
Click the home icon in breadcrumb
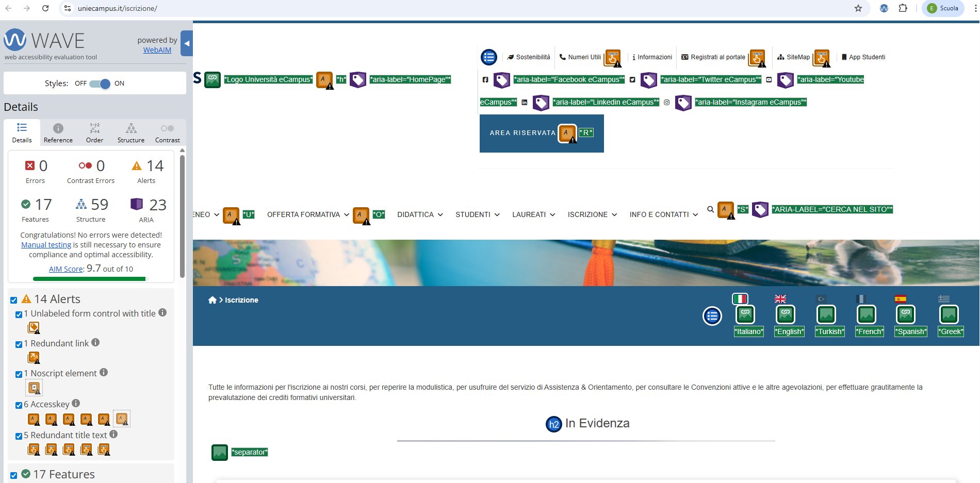point(212,300)
